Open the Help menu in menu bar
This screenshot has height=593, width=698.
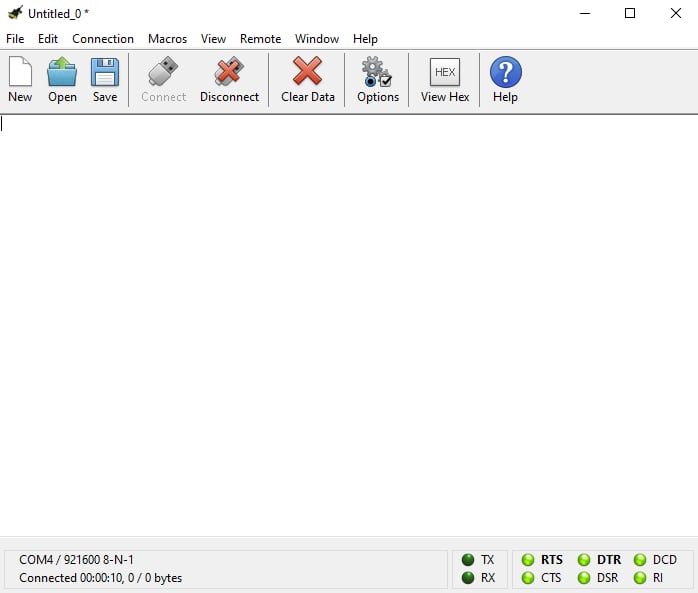coord(365,39)
